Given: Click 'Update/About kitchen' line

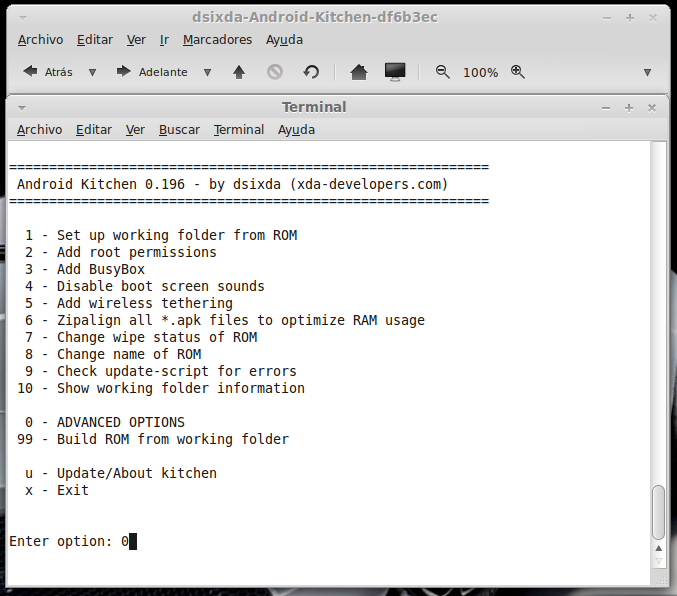Looking at the screenshot, I should (x=136, y=473).
